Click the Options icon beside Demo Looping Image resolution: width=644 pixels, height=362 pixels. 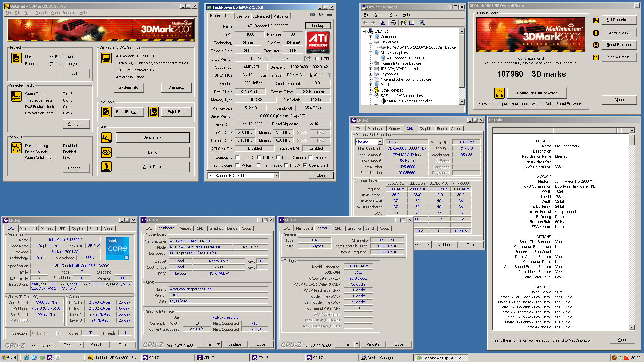tap(16, 148)
